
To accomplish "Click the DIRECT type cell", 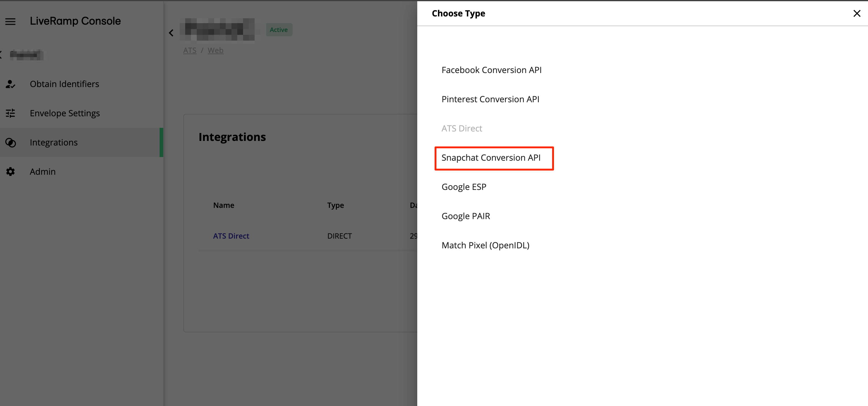I will [339, 236].
